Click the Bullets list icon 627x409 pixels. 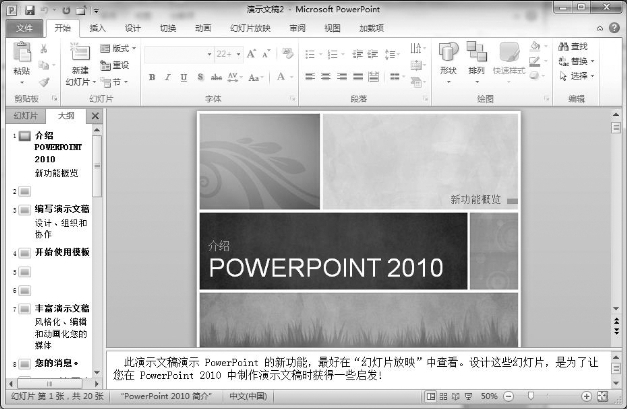310,54
